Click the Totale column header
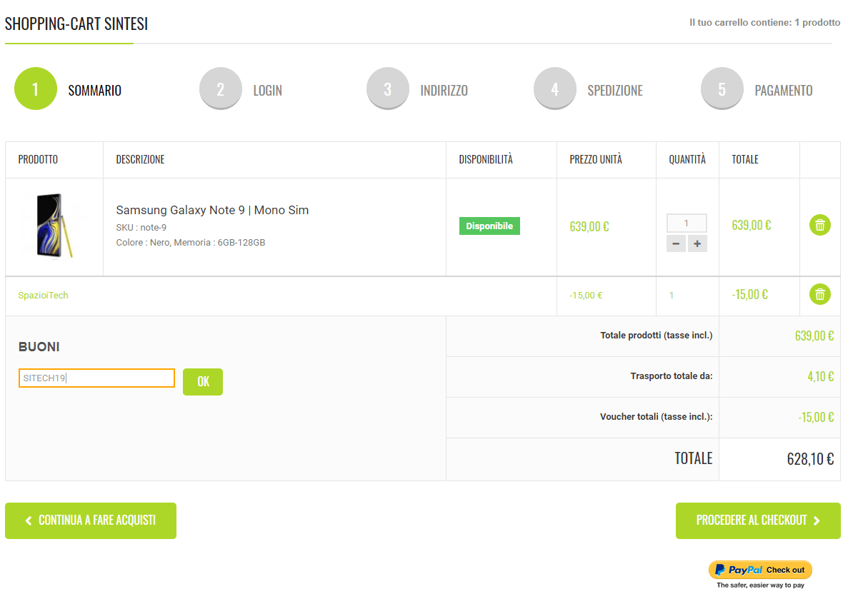Viewport: 868px width, 594px height. [x=745, y=159]
